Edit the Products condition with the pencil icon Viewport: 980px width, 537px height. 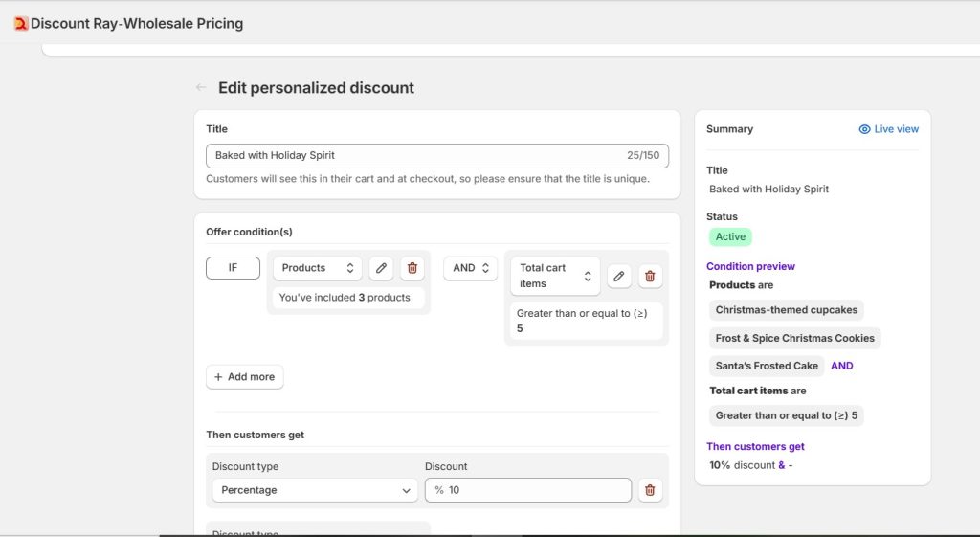click(x=381, y=268)
